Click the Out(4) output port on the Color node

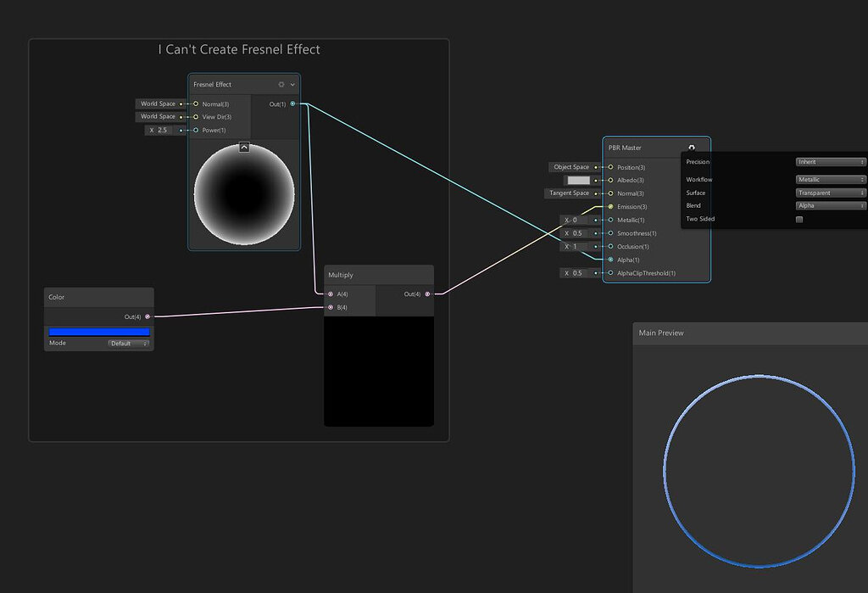point(147,316)
